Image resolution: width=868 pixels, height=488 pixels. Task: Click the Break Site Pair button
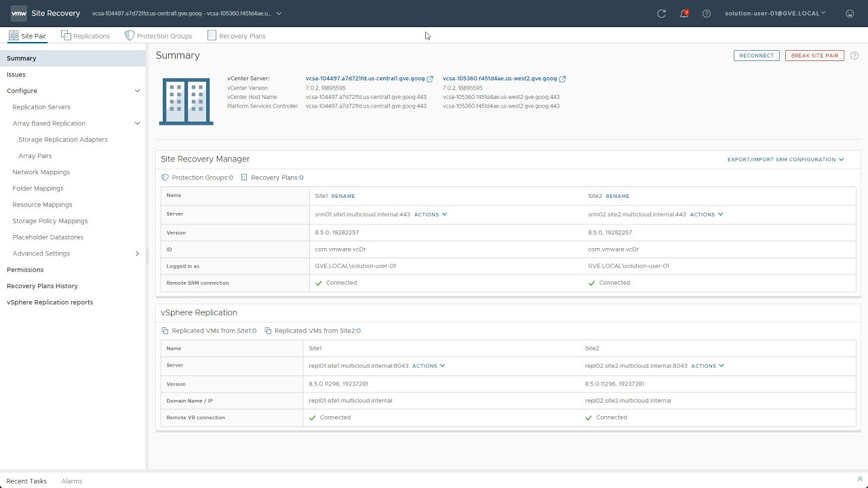click(814, 56)
